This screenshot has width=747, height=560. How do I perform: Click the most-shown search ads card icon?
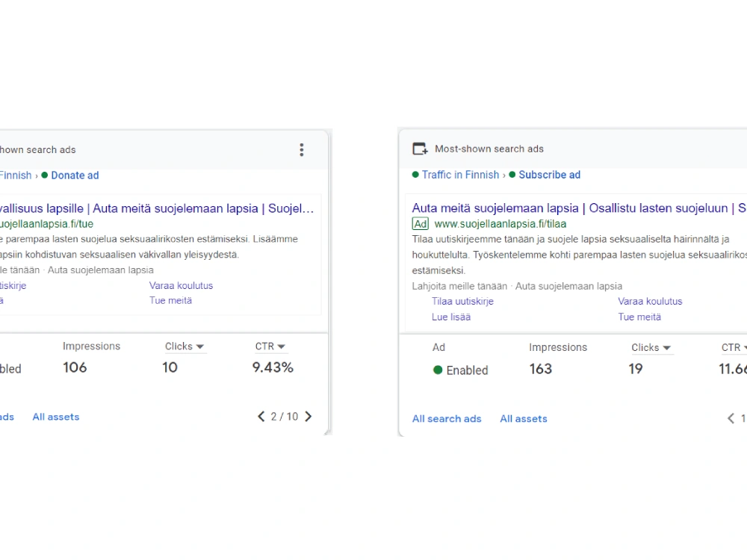[x=420, y=149]
